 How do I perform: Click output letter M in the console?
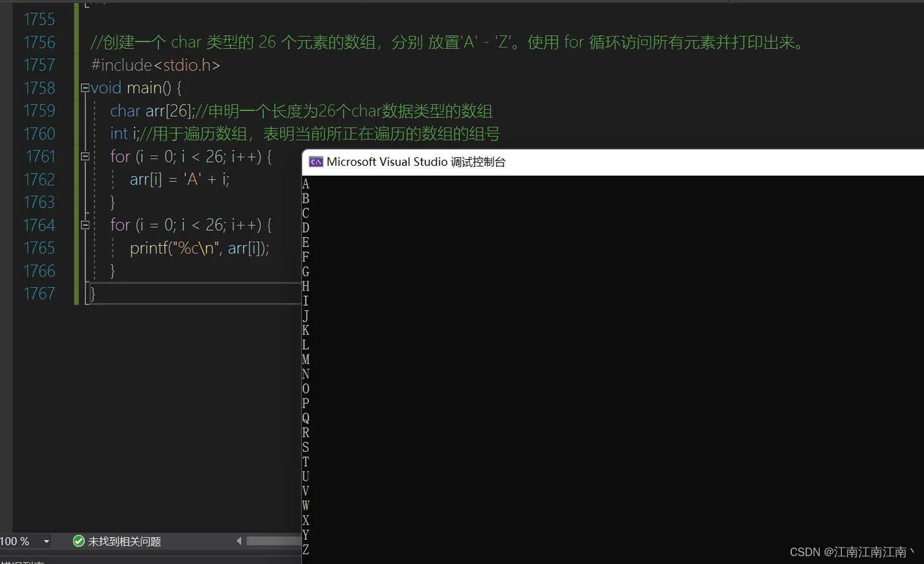click(306, 359)
